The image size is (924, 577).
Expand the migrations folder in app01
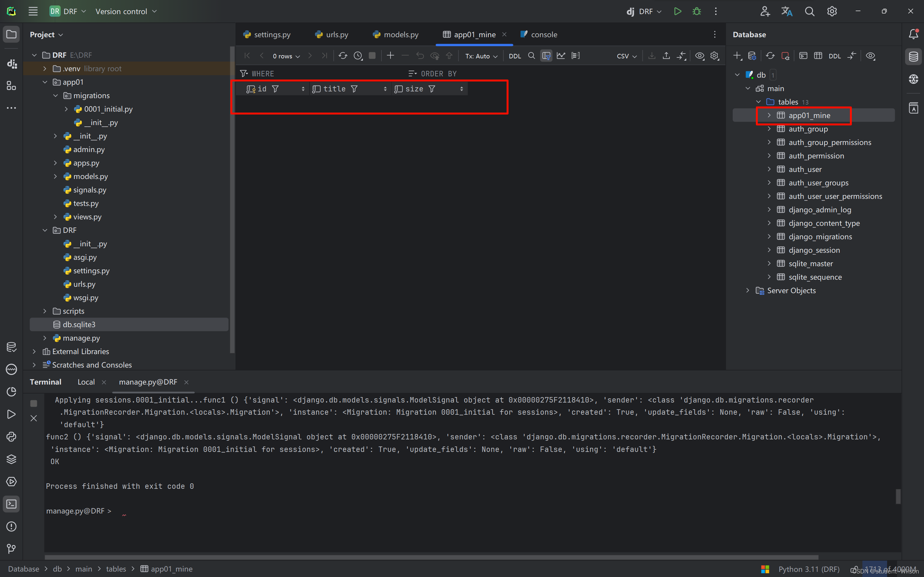(56, 95)
